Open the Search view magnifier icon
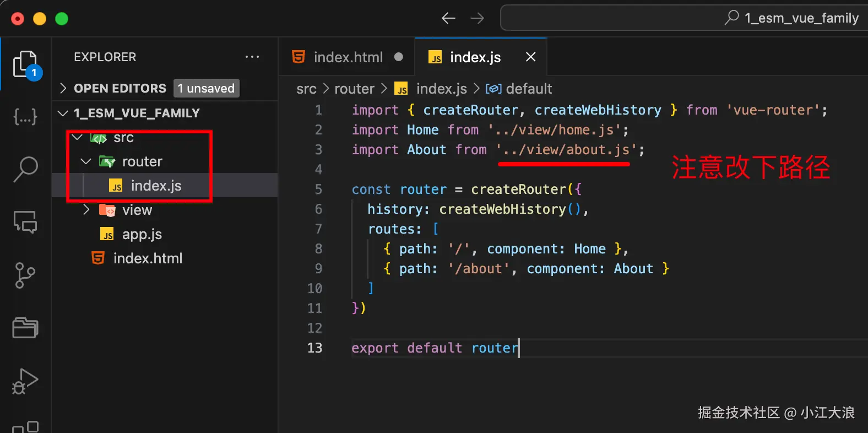Viewport: 868px width, 433px height. coord(25,169)
